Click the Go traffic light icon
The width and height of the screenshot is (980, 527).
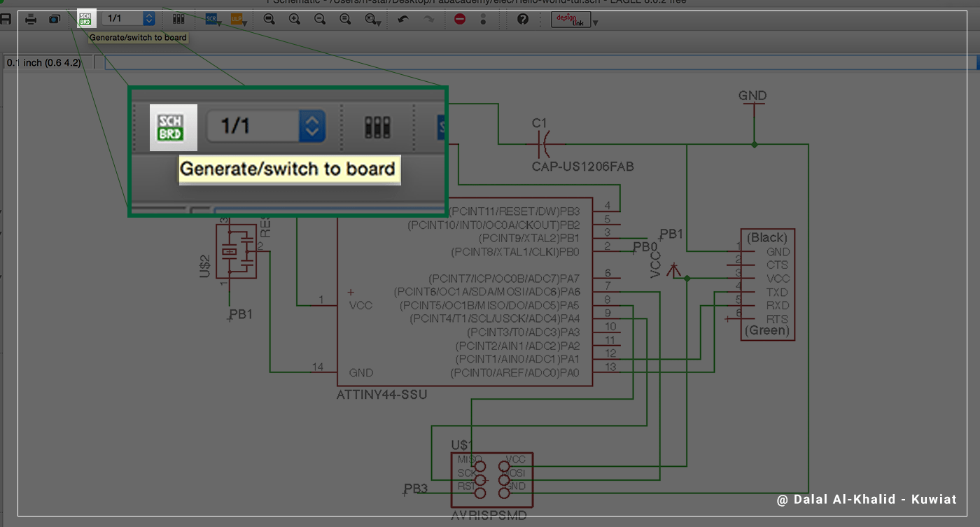[x=484, y=19]
